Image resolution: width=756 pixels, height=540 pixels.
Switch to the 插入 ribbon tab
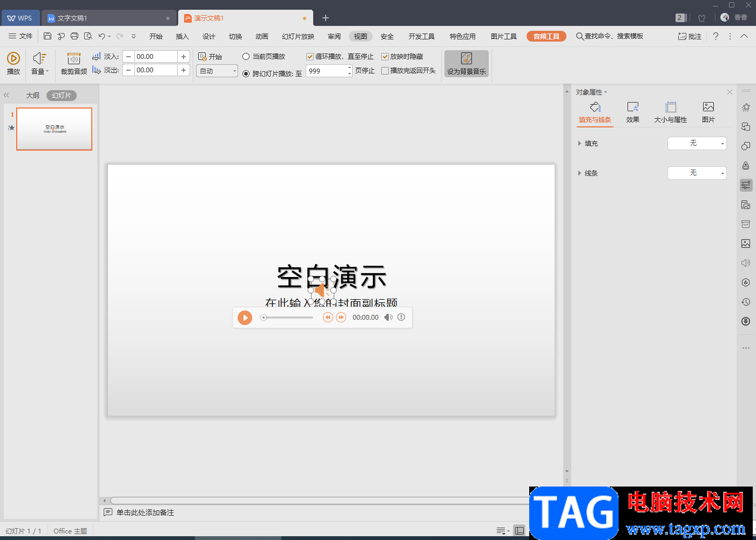click(x=183, y=36)
